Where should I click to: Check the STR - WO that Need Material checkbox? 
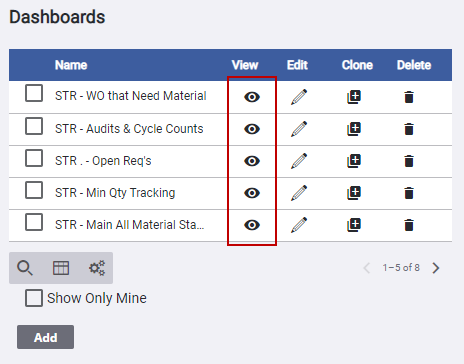coord(34,93)
